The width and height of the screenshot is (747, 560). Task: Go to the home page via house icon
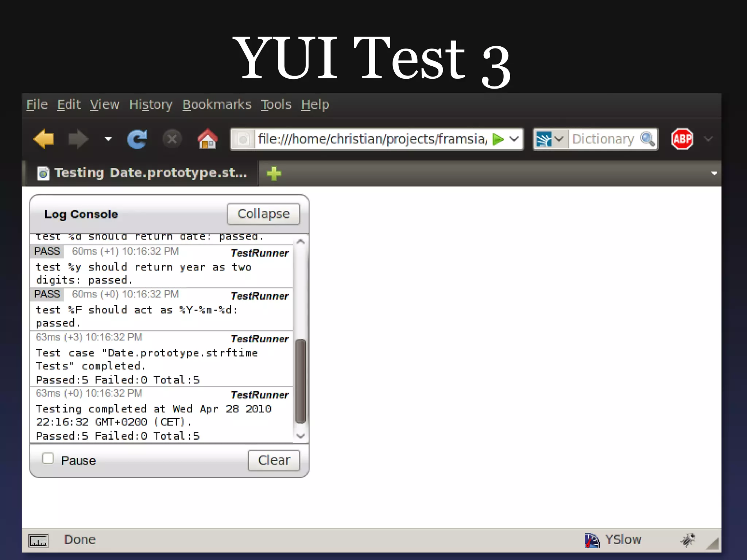(x=208, y=139)
